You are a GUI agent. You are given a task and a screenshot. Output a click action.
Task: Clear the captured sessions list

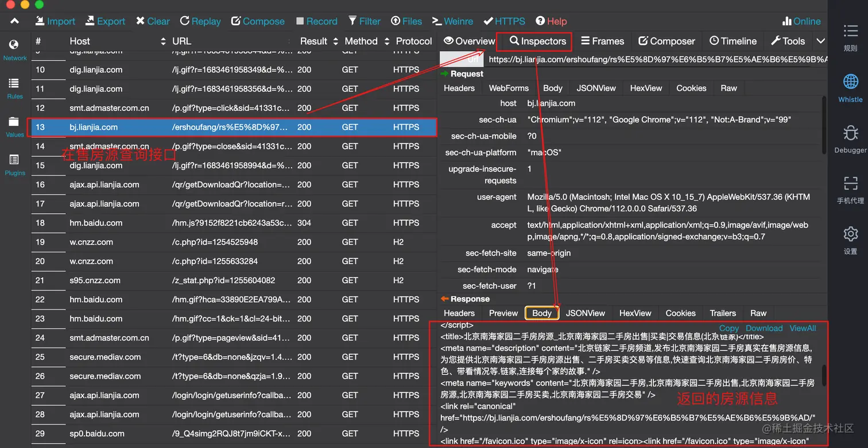click(x=153, y=21)
